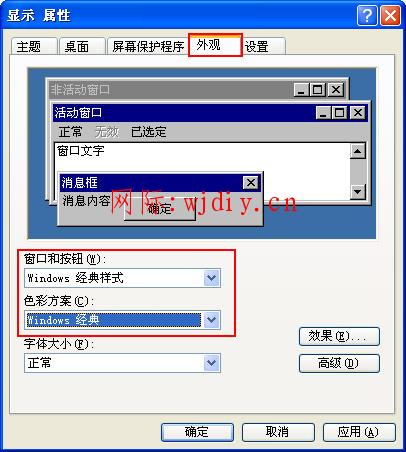The width and height of the screenshot is (406, 452).
Task: Click scroll up arrow in preview window
Action: pos(358,151)
